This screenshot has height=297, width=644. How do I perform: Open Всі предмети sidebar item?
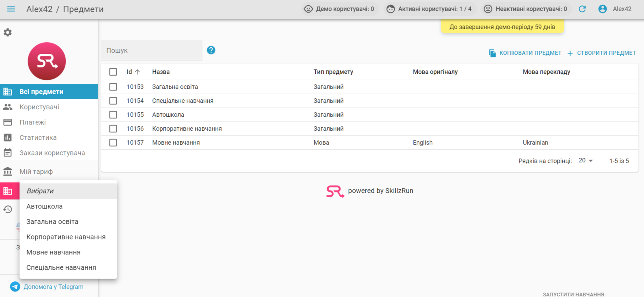[49, 92]
